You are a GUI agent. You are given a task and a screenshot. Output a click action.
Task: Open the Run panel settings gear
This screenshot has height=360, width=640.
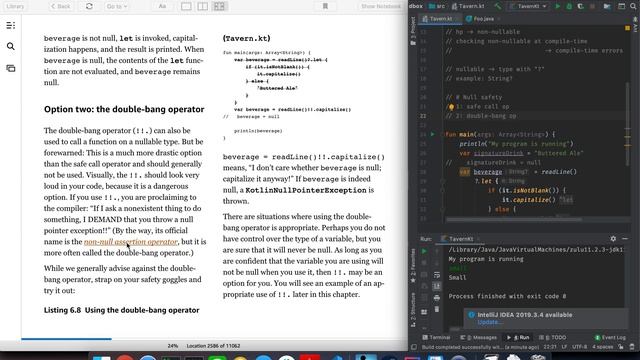(613, 239)
